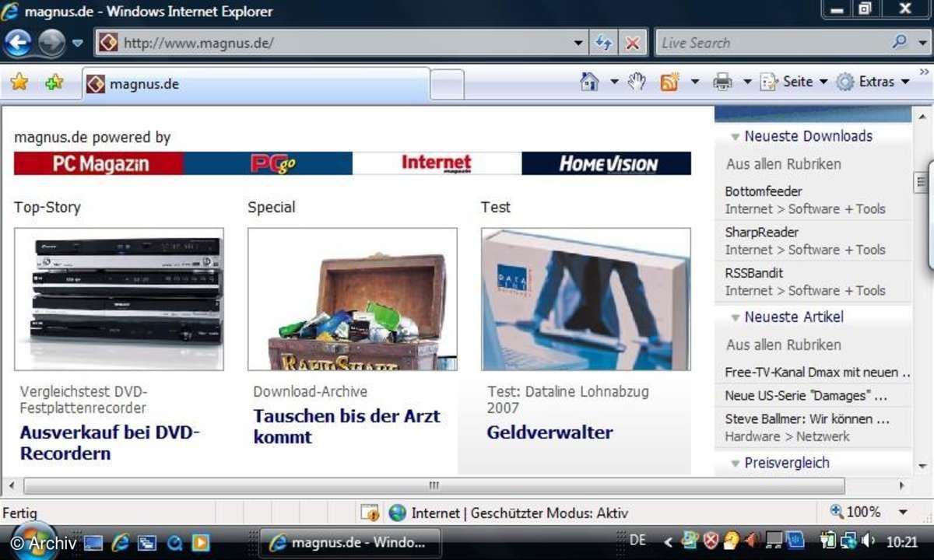The height and width of the screenshot is (560, 934).
Task: Open the RSS feeds dropdown arrow
Action: [x=694, y=82]
